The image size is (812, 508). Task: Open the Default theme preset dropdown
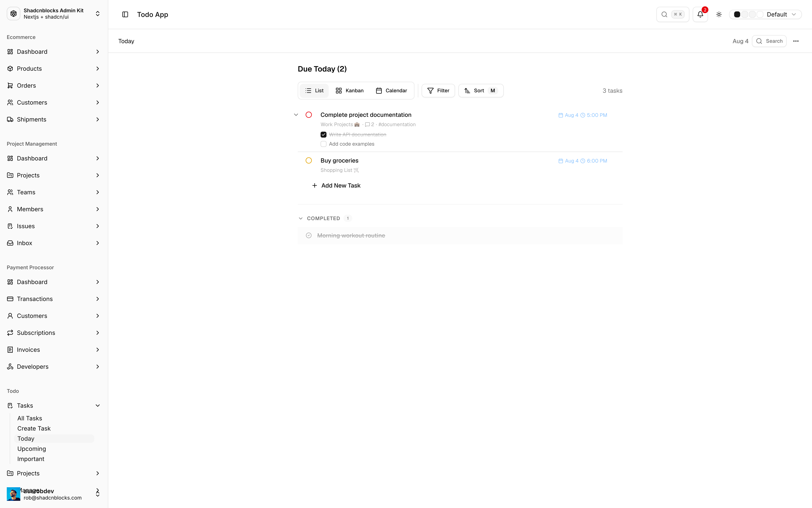(x=765, y=14)
